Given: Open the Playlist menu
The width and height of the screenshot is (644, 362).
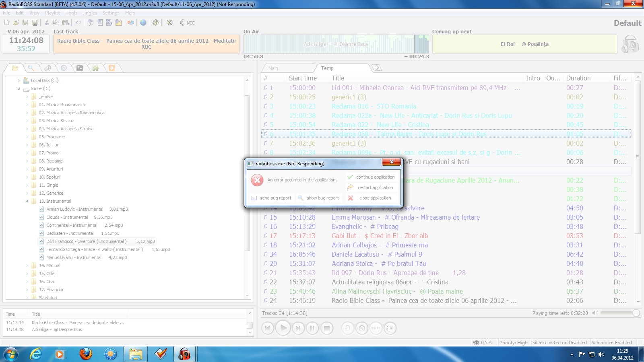Looking at the screenshot, I should pos(52,13).
